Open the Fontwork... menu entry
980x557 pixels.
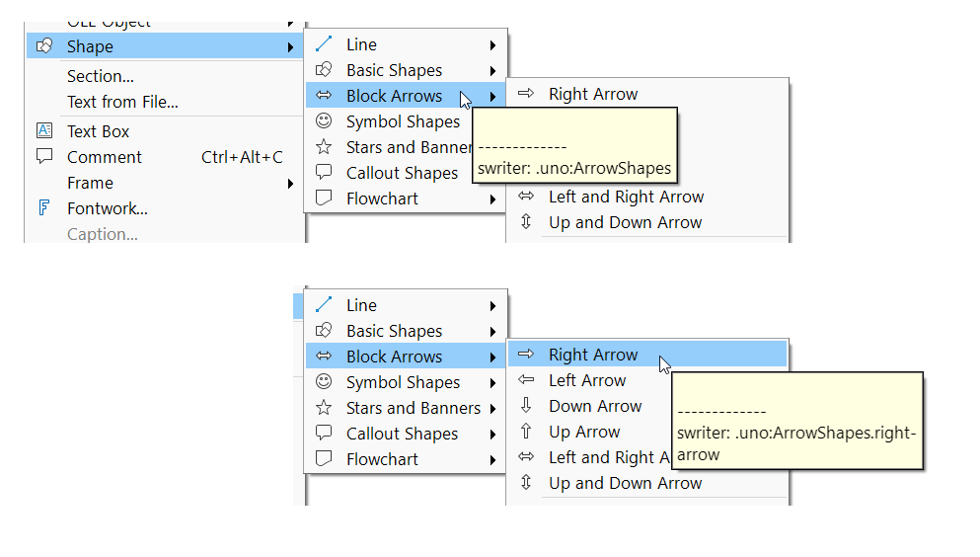108,208
